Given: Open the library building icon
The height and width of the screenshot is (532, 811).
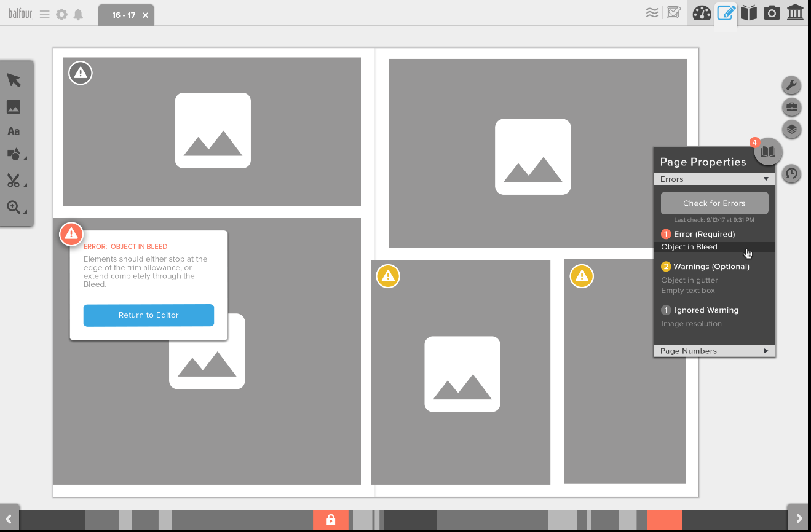Looking at the screenshot, I should pos(795,12).
